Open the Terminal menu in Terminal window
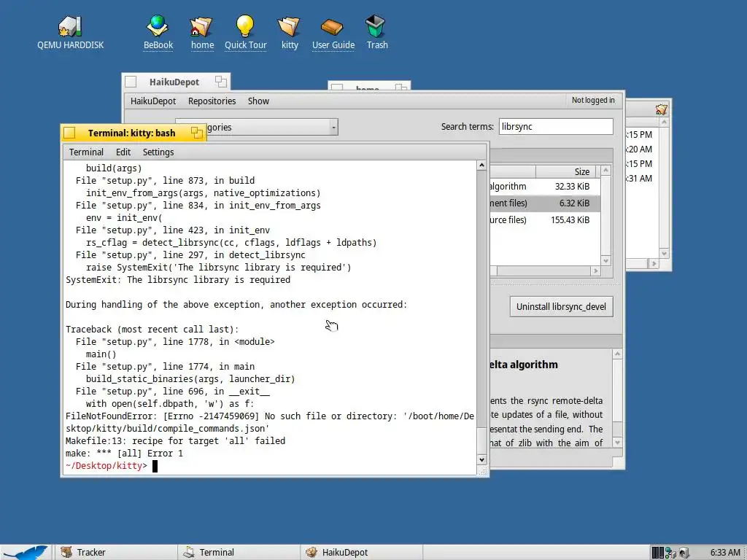The image size is (747, 560). pos(86,152)
